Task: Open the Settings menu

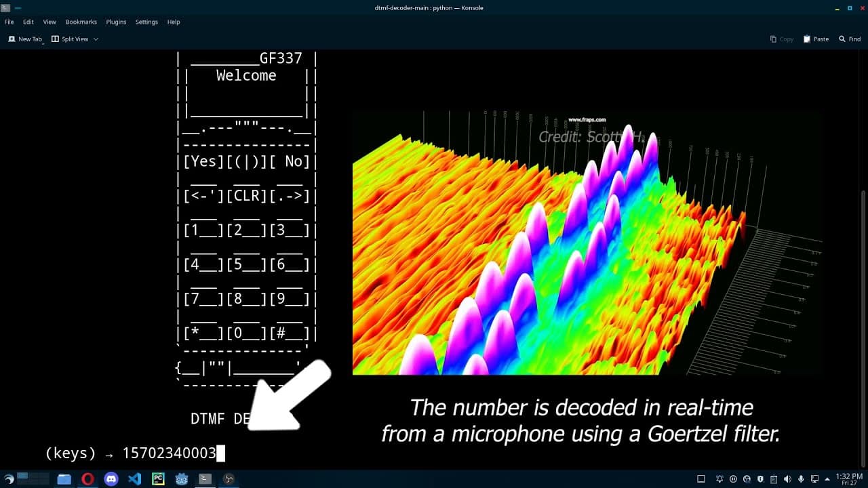Action: coord(146,22)
